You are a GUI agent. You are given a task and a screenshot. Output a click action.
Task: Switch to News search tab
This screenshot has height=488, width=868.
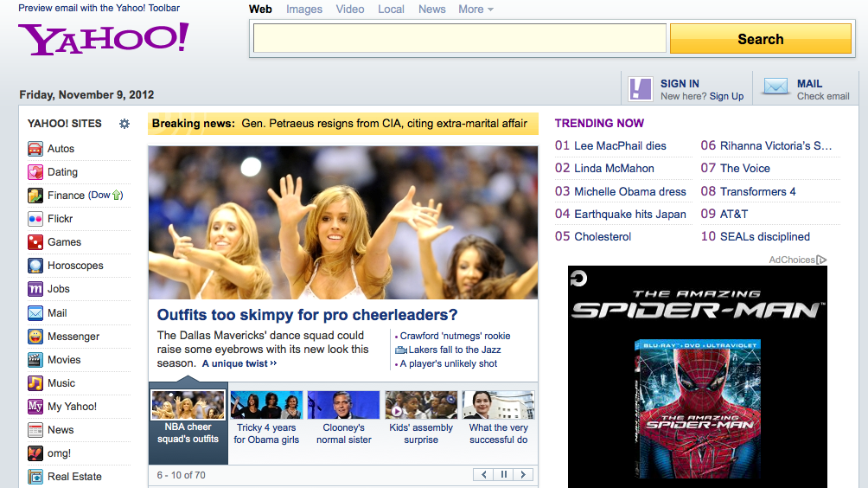pyautogui.click(x=431, y=10)
